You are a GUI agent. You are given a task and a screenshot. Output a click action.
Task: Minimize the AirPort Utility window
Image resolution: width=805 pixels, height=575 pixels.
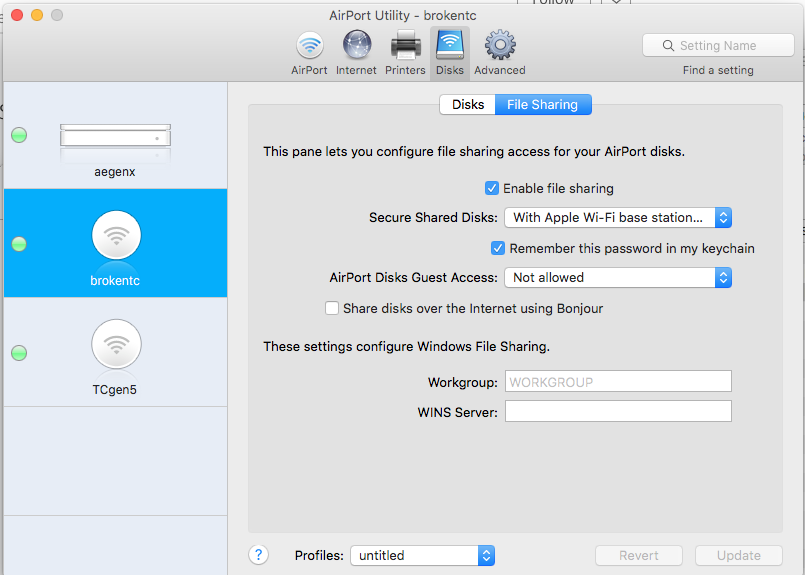(x=37, y=15)
